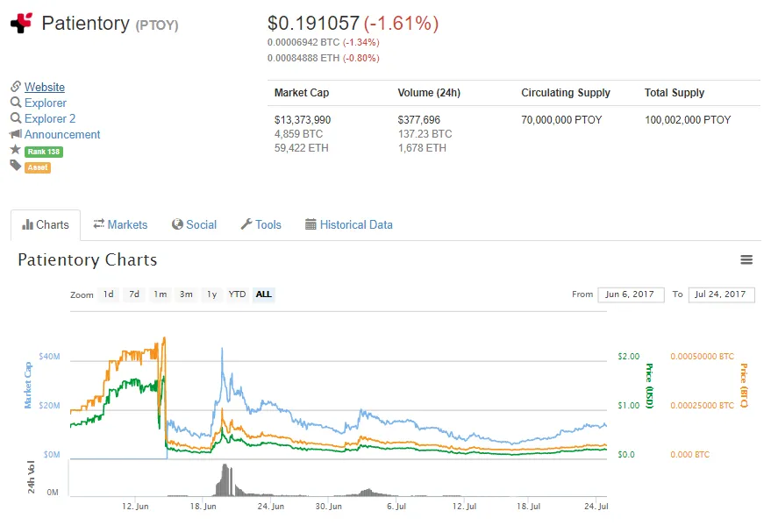Click the $0.191057 price heading
This screenshot has height=532, width=771.
(x=313, y=23)
